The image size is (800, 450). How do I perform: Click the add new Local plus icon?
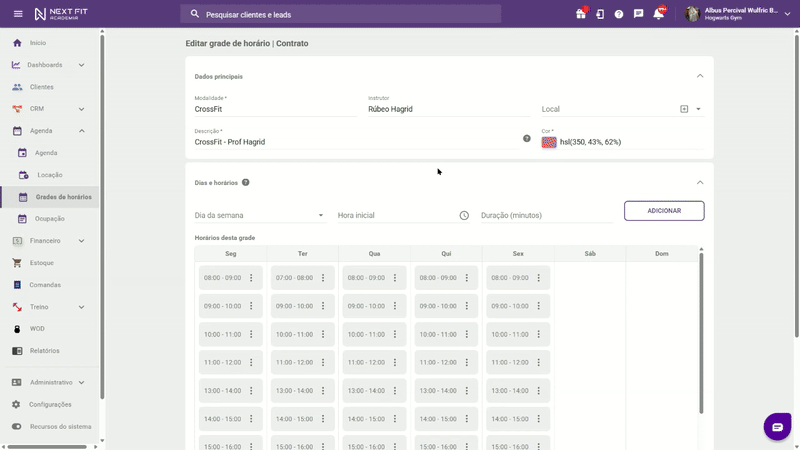pyautogui.click(x=684, y=109)
